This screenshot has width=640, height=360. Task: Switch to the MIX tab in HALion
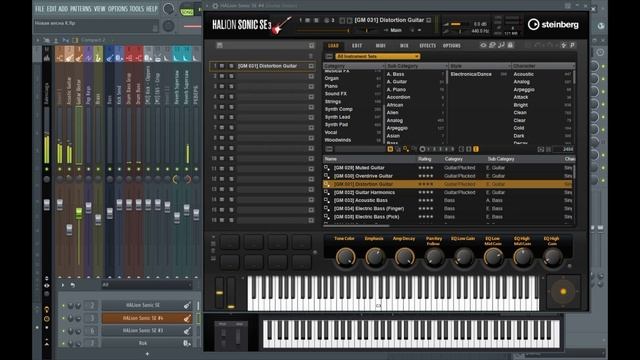[x=404, y=46]
